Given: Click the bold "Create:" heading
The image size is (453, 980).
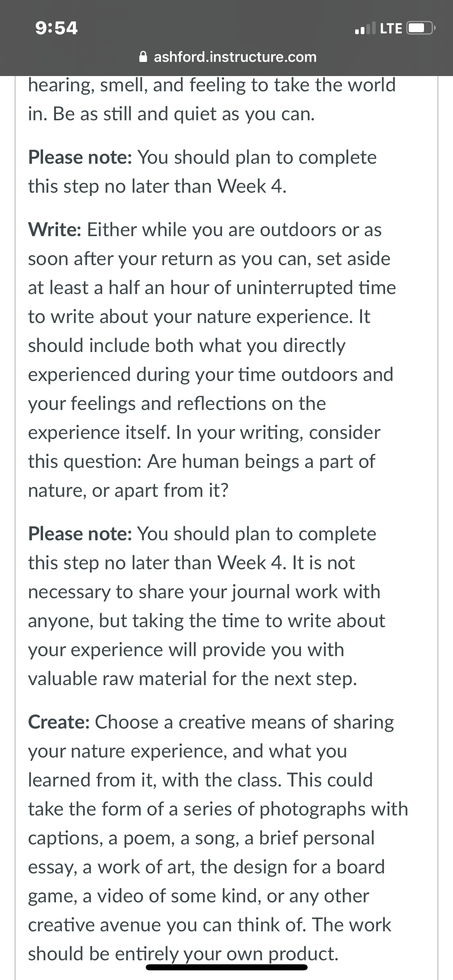Looking at the screenshot, I should click(x=59, y=722).
